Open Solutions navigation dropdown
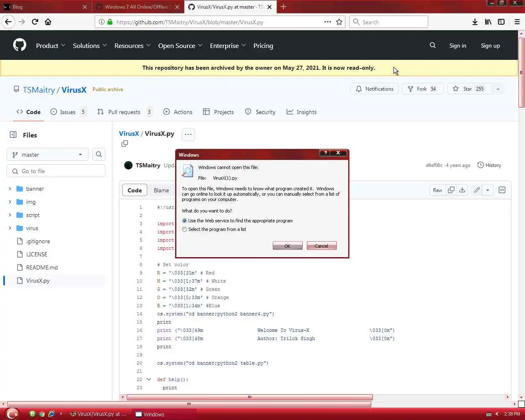Image resolution: width=525 pixels, height=420 pixels. (x=90, y=46)
